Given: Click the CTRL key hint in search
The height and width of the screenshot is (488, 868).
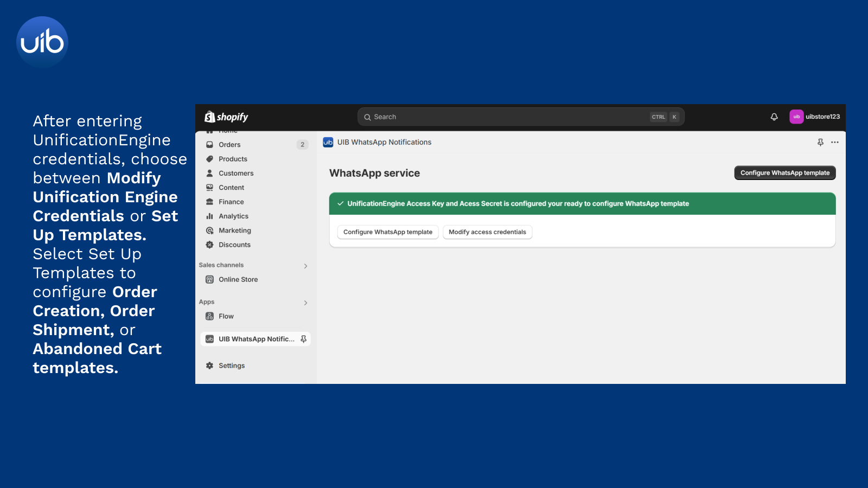Looking at the screenshot, I should (x=659, y=117).
